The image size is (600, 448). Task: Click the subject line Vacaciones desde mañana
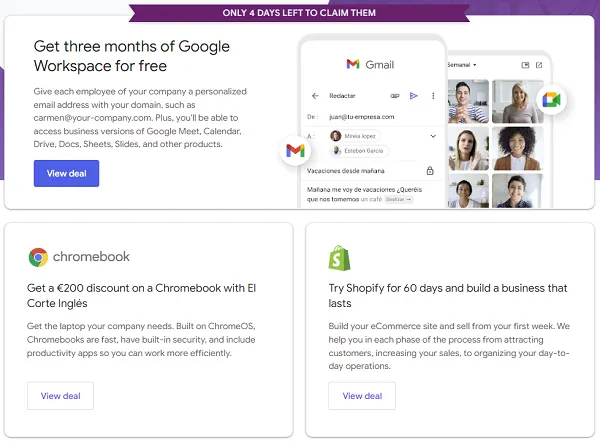(346, 171)
